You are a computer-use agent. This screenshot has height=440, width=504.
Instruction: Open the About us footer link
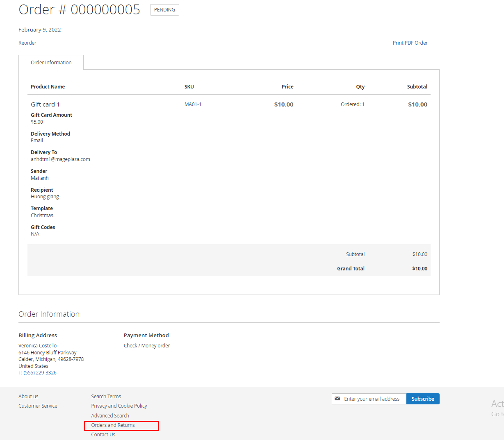click(x=28, y=396)
